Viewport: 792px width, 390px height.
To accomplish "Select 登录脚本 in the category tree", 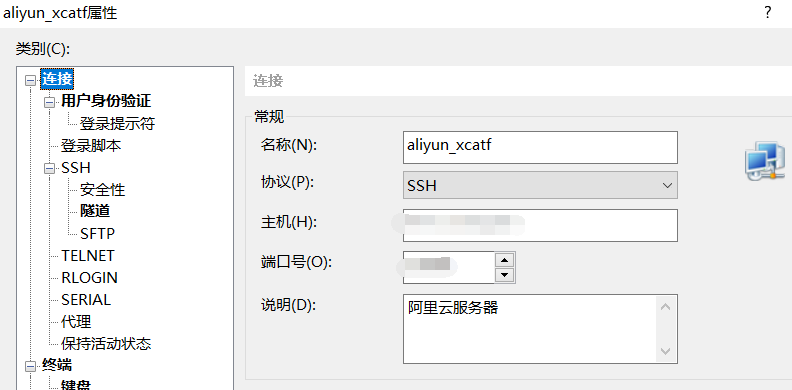I will coord(91,146).
